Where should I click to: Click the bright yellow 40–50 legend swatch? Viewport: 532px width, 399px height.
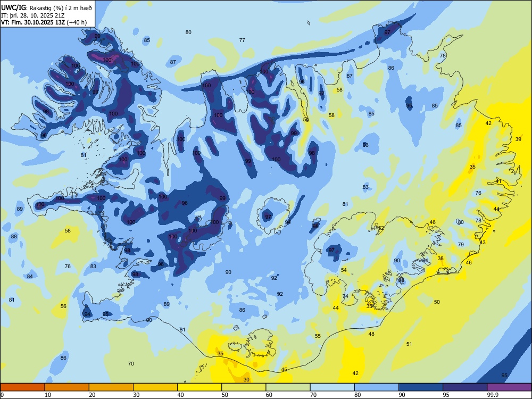pyautogui.click(x=199, y=387)
